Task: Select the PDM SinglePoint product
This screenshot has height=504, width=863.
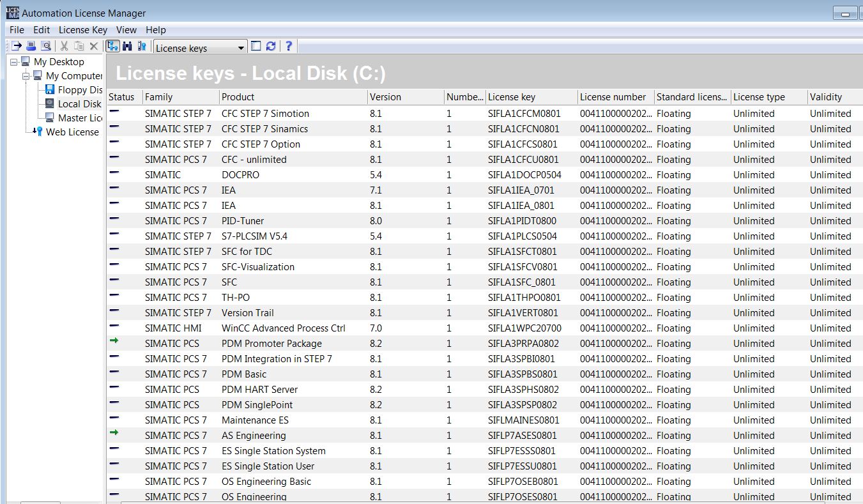Action: (257, 405)
